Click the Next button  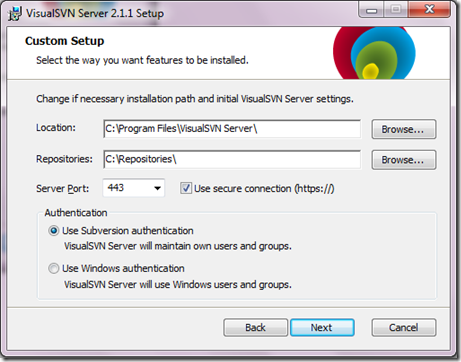[322, 327]
